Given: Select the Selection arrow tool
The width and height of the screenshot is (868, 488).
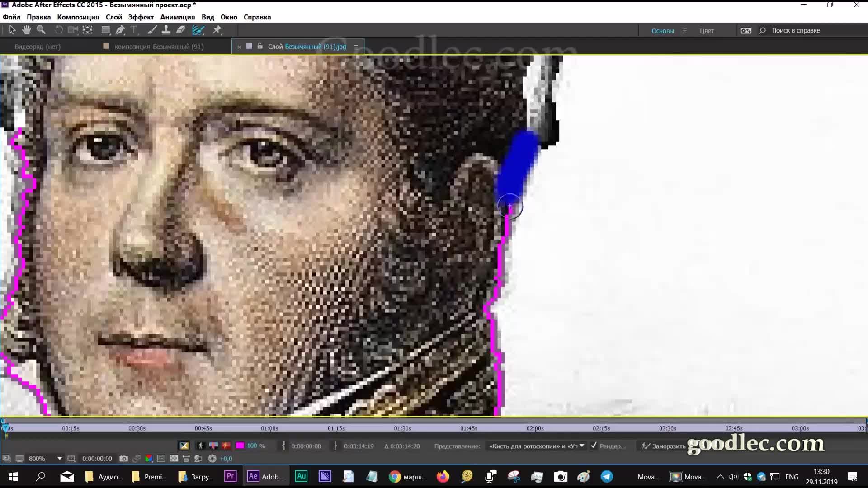Looking at the screenshot, I should click(12, 30).
